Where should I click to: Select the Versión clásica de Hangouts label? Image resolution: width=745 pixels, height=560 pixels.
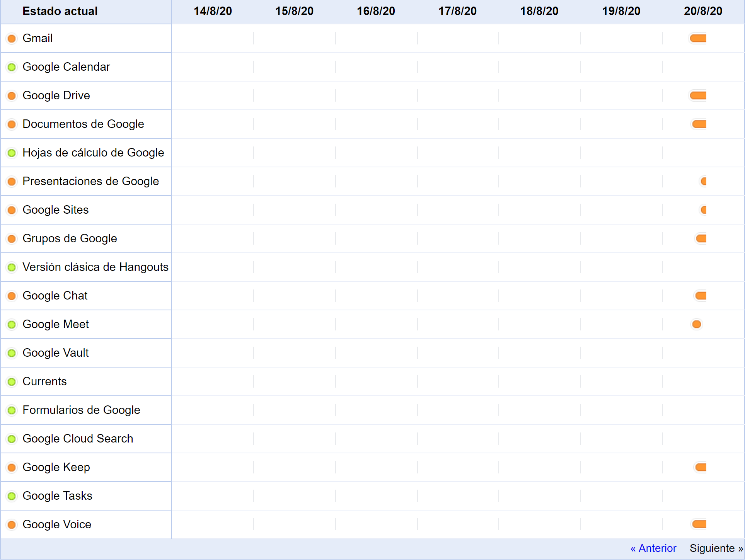tap(95, 267)
